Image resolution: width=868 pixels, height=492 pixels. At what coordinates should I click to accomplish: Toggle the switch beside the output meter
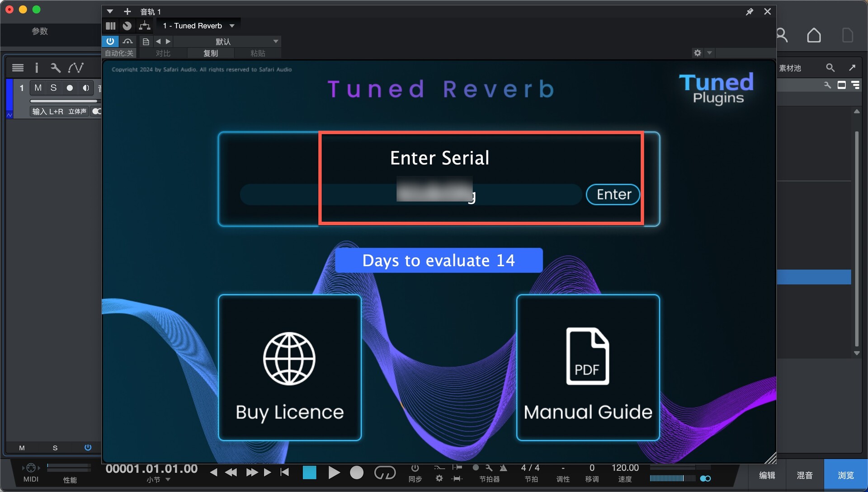(705, 478)
